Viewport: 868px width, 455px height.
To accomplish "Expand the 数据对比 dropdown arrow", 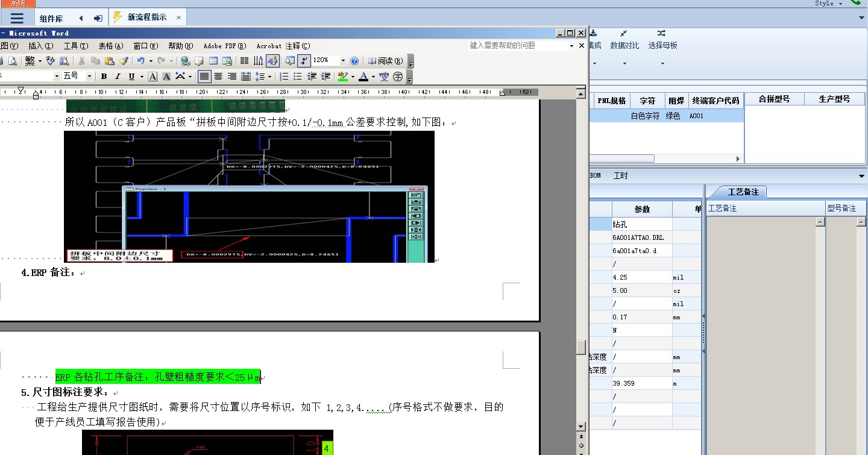I will pos(624,63).
